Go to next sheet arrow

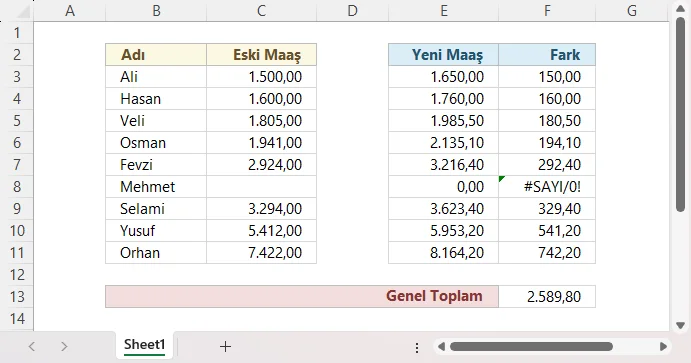[64, 347]
